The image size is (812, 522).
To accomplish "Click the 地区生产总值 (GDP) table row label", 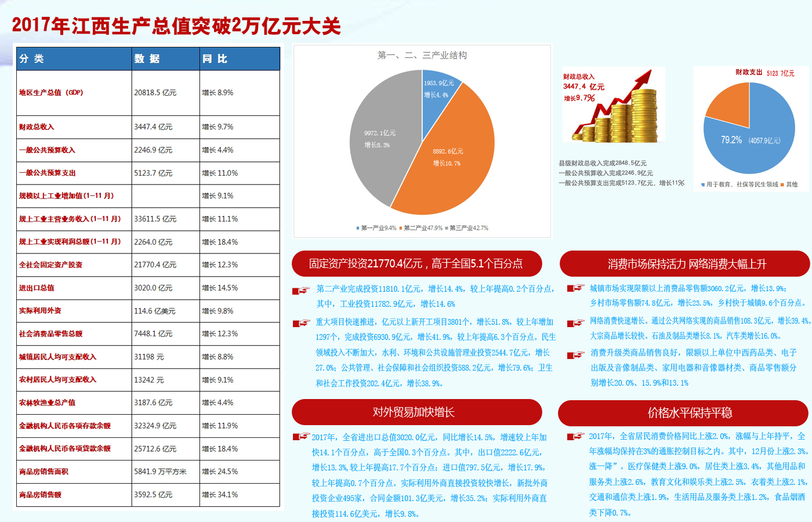I will [x=51, y=93].
